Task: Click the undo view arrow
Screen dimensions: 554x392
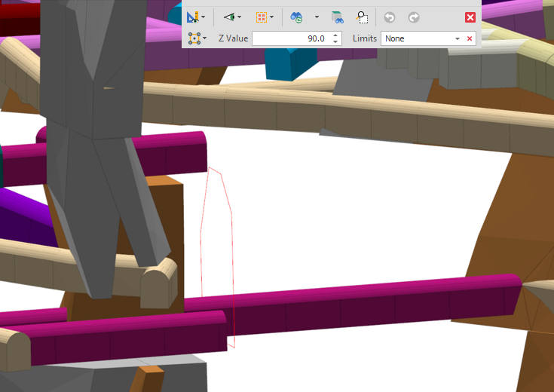Action: pyautogui.click(x=390, y=17)
